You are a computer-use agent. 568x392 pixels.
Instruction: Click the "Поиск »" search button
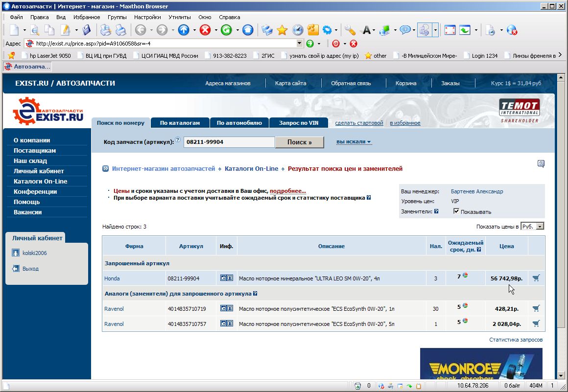click(299, 142)
